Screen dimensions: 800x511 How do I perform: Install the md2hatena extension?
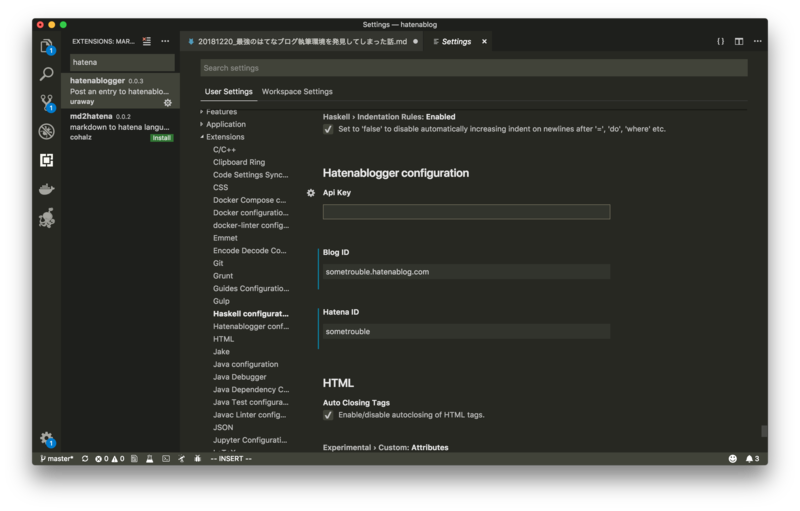162,138
